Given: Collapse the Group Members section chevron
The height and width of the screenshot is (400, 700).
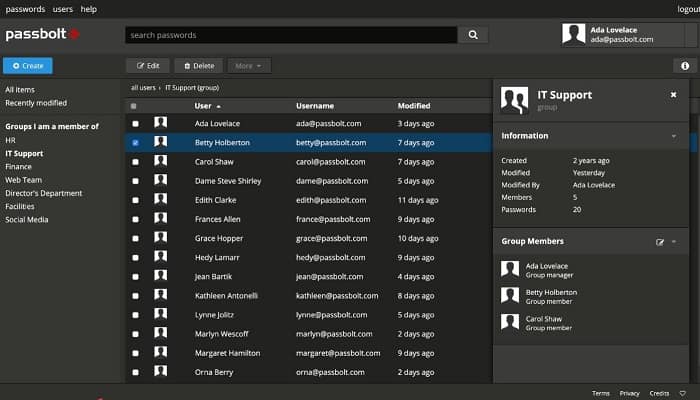Looking at the screenshot, I should 674,242.
